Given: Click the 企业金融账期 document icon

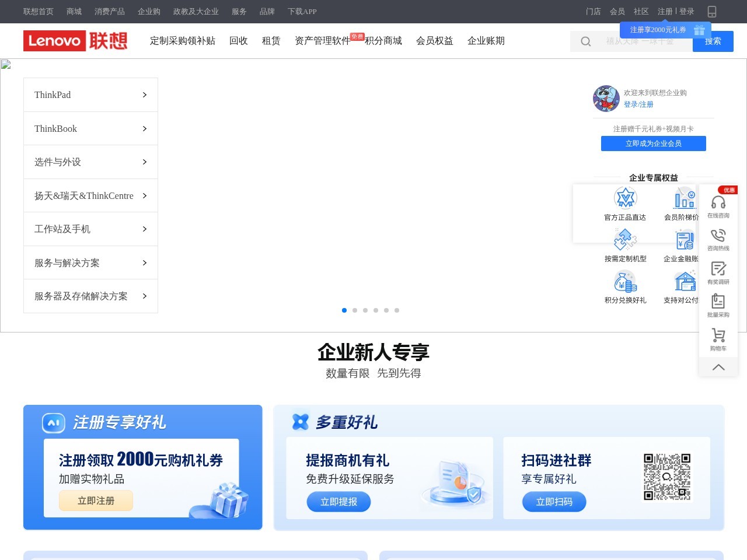Looking at the screenshot, I should click(x=685, y=240).
